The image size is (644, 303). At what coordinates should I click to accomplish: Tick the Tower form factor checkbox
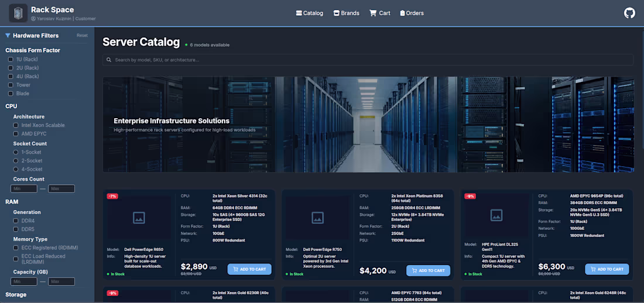coord(11,85)
